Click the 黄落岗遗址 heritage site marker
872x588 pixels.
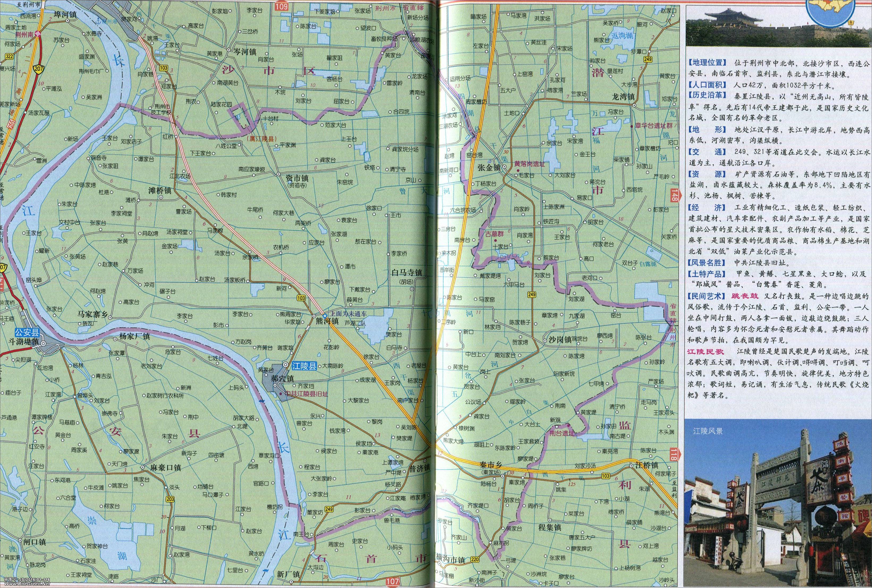click(518, 171)
